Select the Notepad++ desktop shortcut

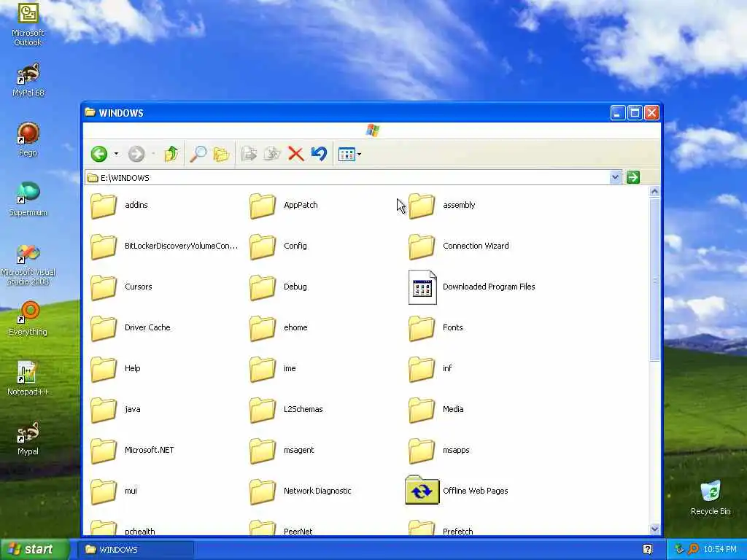[28, 379]
